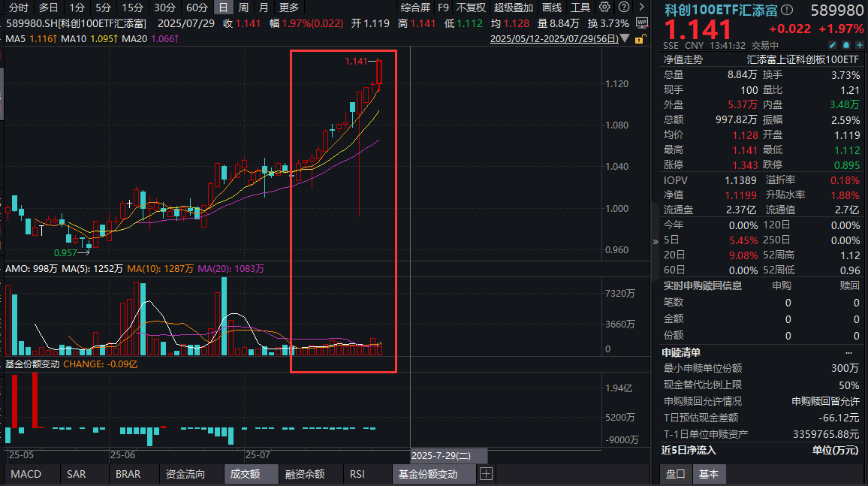Edit the quote with the pencil icon
This screenshot has width=868, height=486.
click(833, 44)
